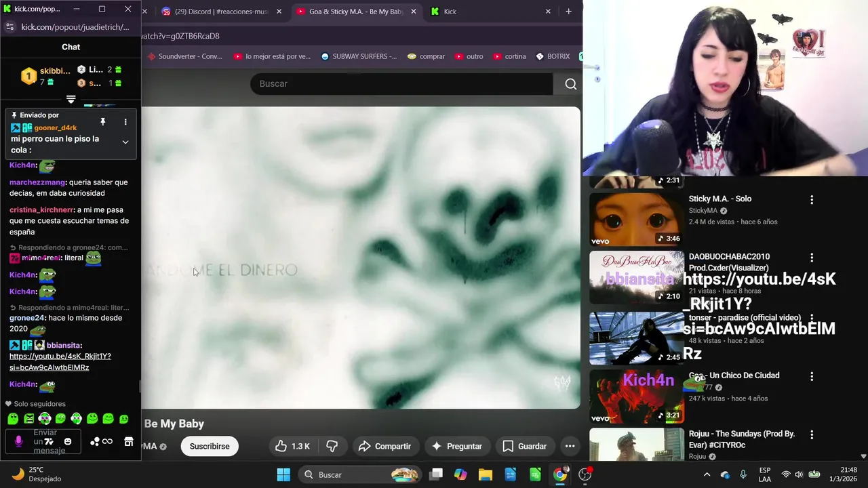Close the Kick browser tab

pyautogui.click(x=549, y=12)
